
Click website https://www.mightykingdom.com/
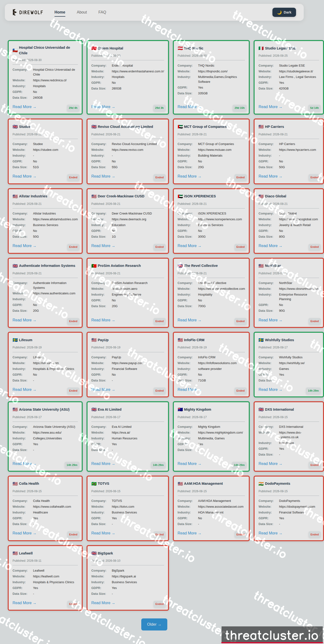[x=221, y=432]
